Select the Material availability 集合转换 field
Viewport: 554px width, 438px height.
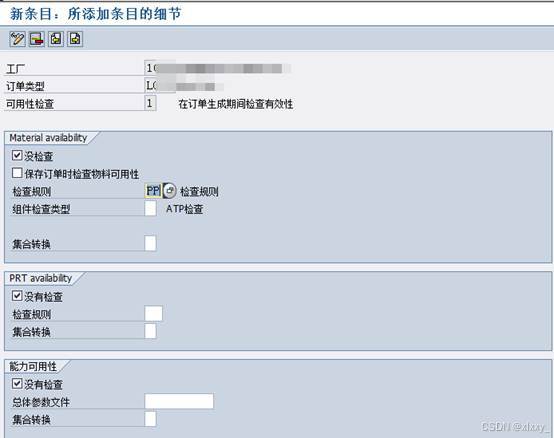(151, 243)
